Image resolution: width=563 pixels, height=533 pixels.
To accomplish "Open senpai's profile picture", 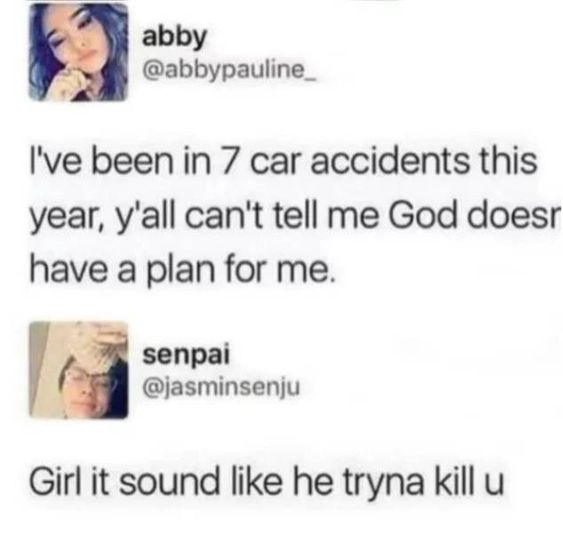I will coord(78,370).
